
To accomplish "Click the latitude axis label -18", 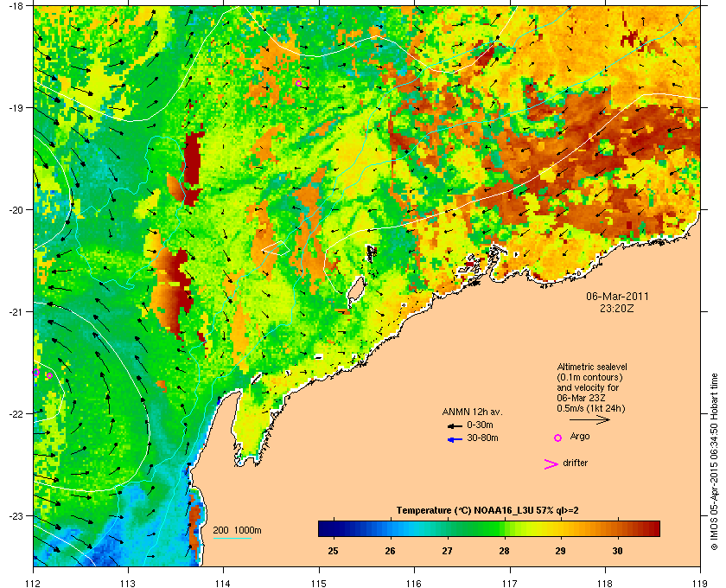I will point(16,6).
